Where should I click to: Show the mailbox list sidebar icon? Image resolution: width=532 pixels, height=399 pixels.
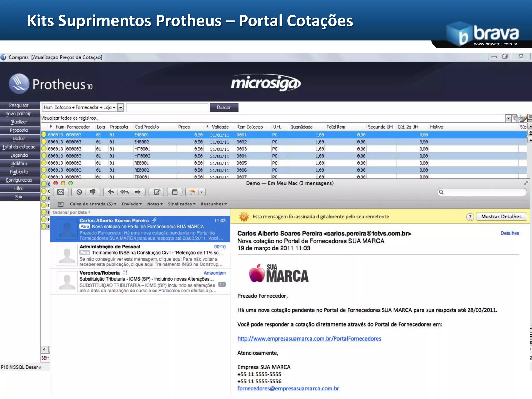(x=61, y=204)
